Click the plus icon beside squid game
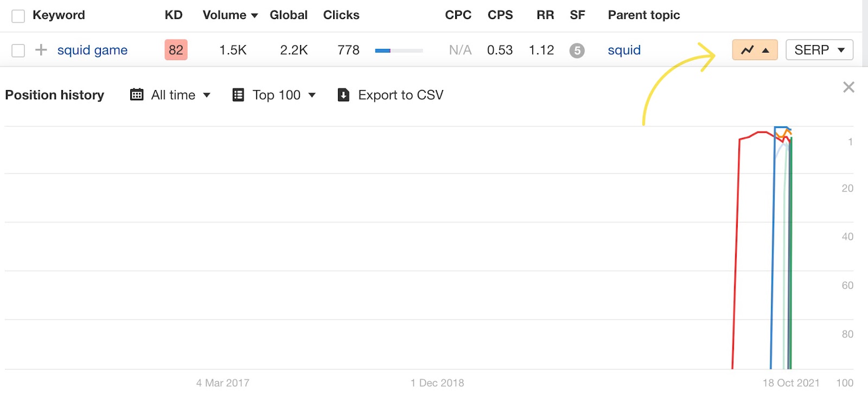 coord(41,50)
